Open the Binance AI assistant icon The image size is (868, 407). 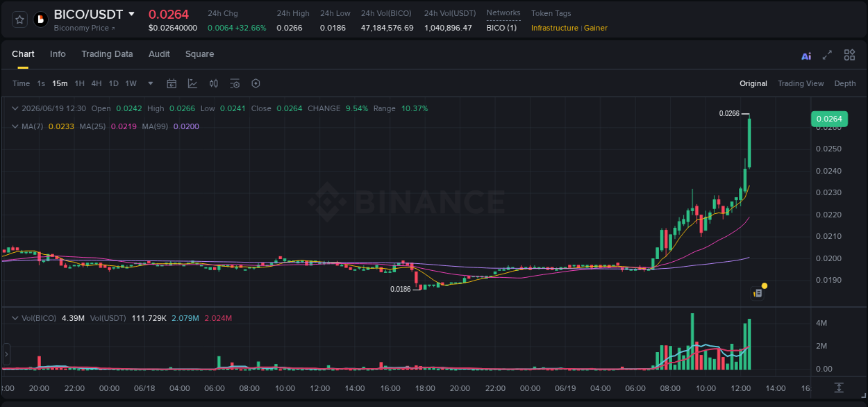pos(806,56)
